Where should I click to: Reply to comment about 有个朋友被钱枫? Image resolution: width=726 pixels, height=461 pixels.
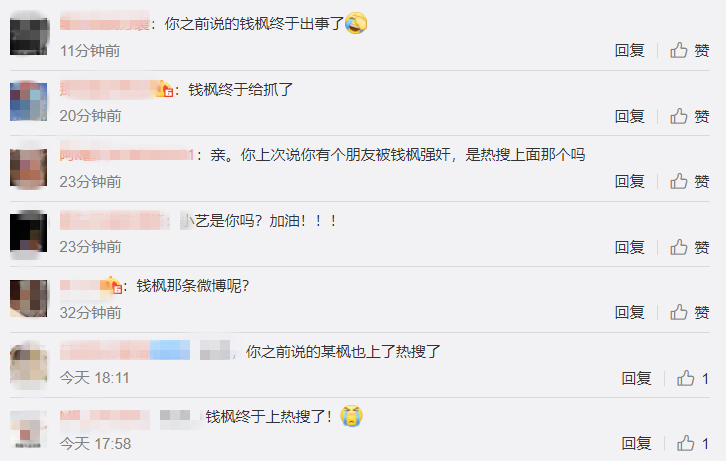[x=629, y=181]
